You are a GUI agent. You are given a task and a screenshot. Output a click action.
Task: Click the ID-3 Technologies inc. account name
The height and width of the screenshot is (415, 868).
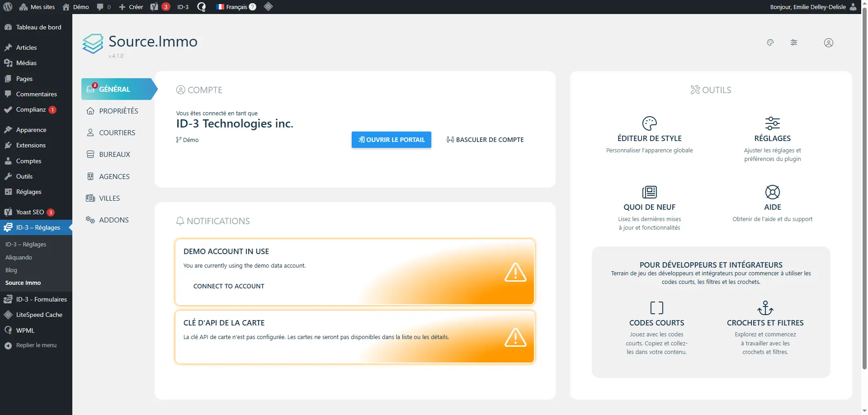235,123
